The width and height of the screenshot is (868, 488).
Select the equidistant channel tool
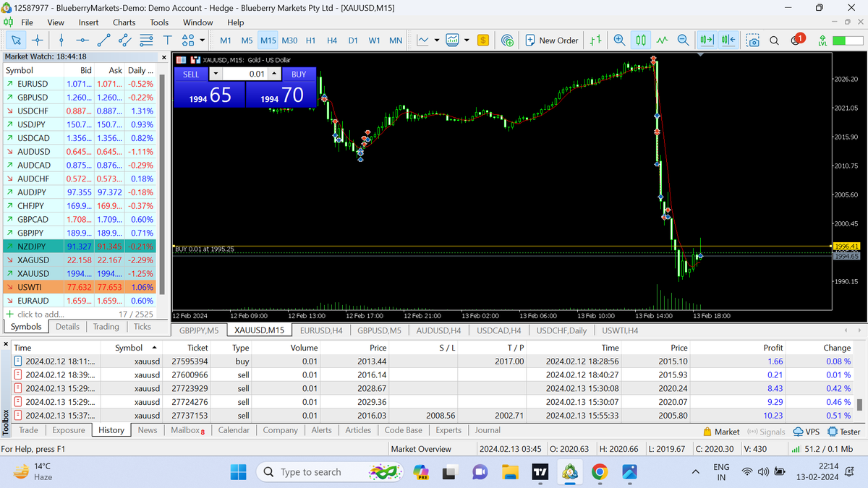coord(125,40)
